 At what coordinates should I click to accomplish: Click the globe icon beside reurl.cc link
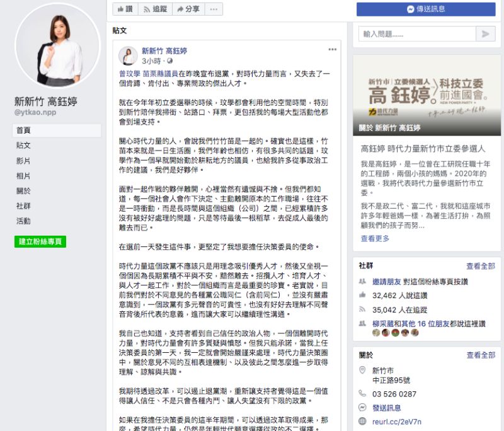click(x=362, y=422)
